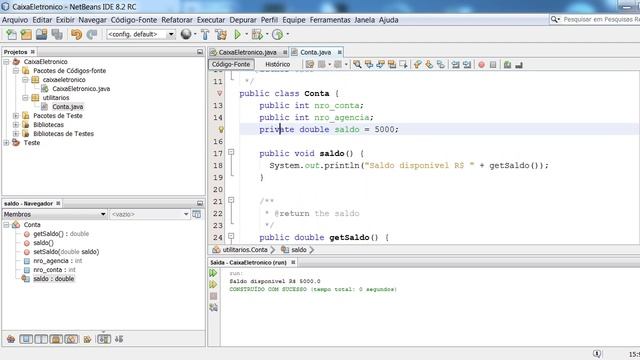The width and height of the screenshot is (640, 360).
Task: Click the Open Project toolbar icon
Action: [x=42, y=35]
